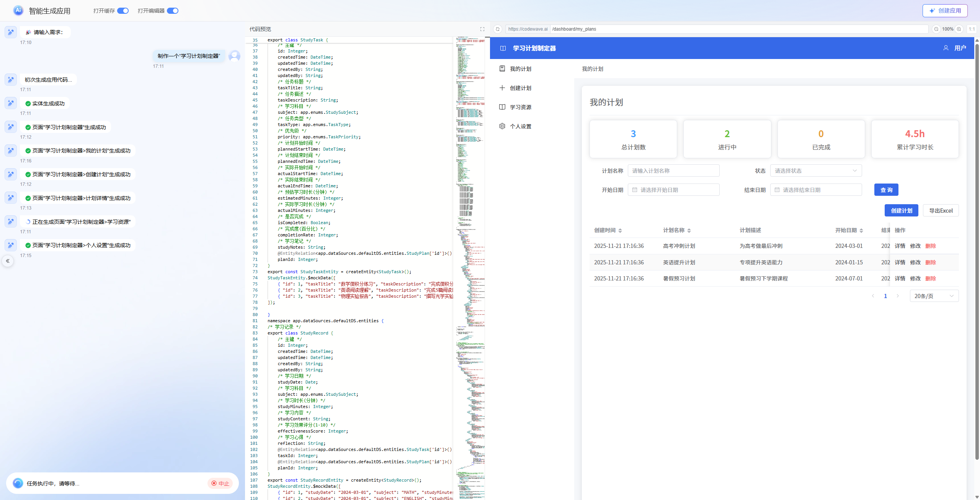Toggle the 打开缓存 switch
The height and width of the screenshot is (500, 980).
click(123, 11)
